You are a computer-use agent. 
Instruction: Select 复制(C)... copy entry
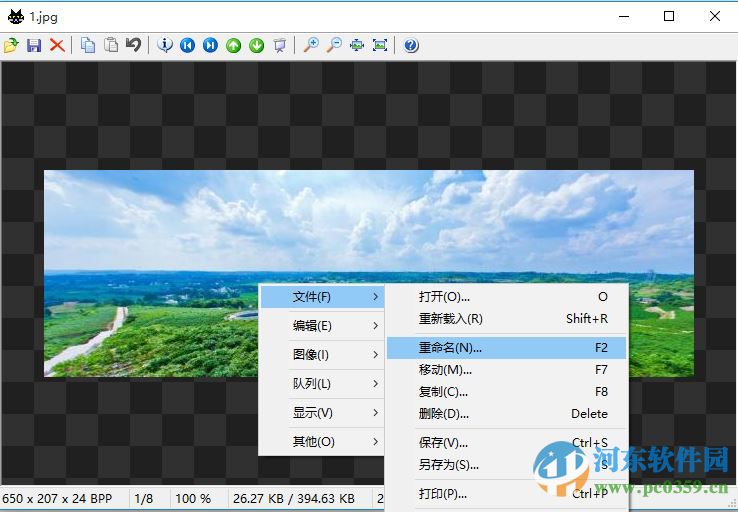pyautogui.click(x=506, y=392)
